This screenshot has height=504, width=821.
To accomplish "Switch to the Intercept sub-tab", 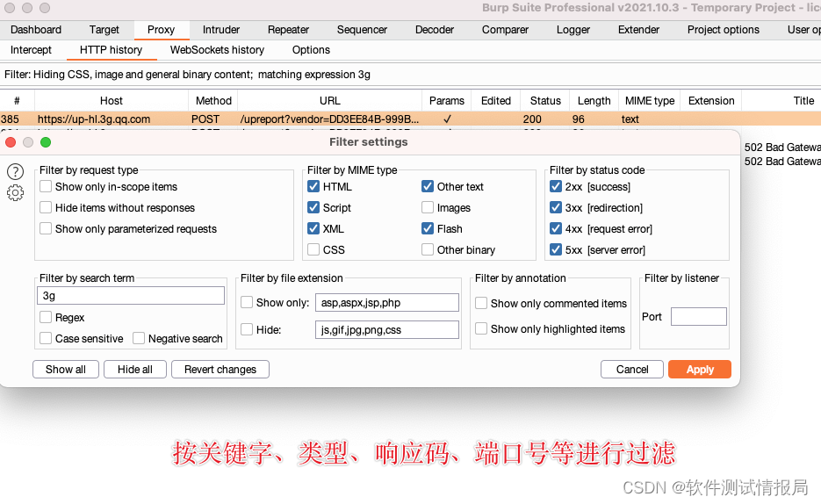I will tap(31, 50).
